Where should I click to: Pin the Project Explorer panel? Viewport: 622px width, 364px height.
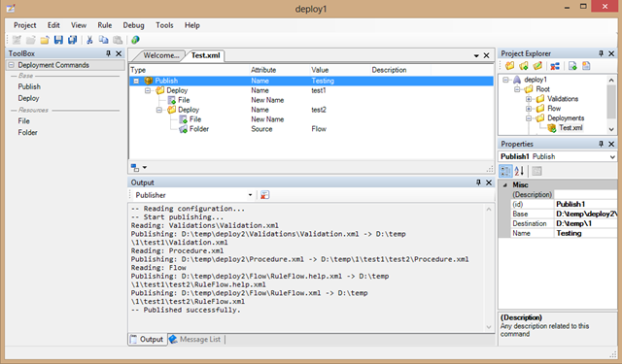pos(601,53)
